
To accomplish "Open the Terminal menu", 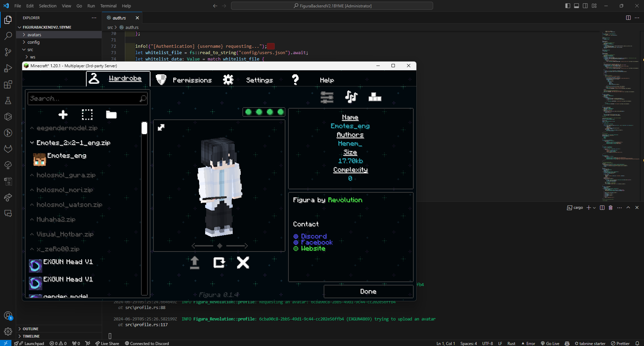I will coord(108,6).
